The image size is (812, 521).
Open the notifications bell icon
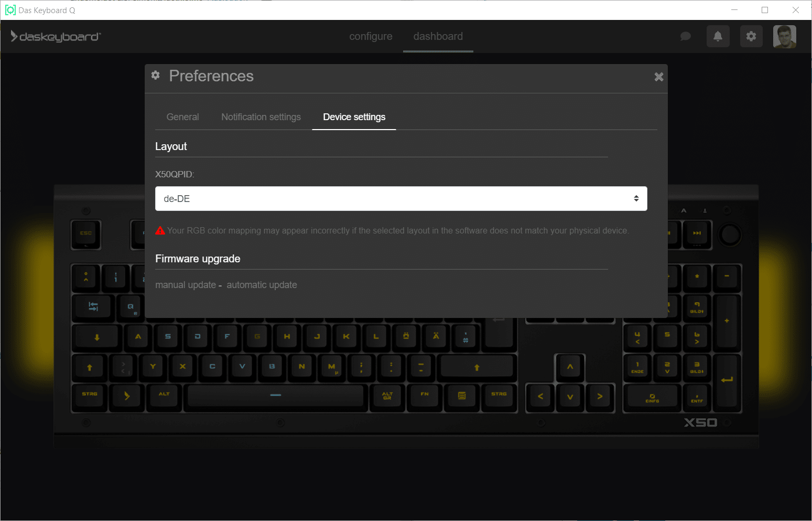(718, 36)
